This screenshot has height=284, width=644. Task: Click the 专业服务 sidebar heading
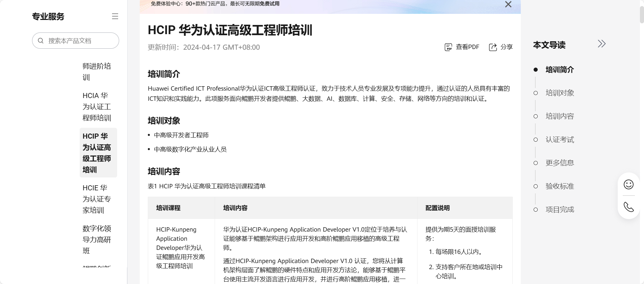click(48, 17)
